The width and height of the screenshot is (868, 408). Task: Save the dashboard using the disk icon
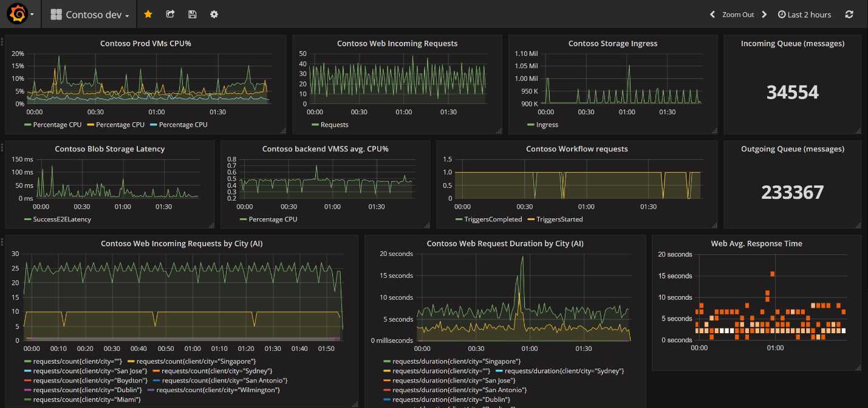(x=192, y=14)
